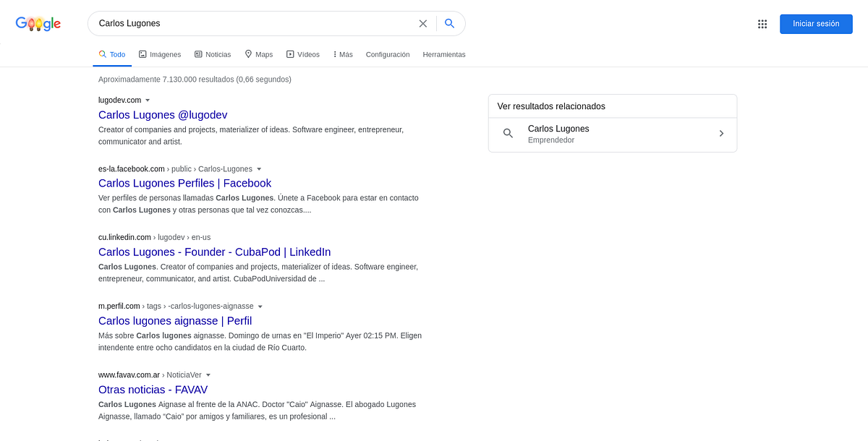Switch to the Maps tab
The height and width of the screenshot is (441, 868).
click(259, 54)
